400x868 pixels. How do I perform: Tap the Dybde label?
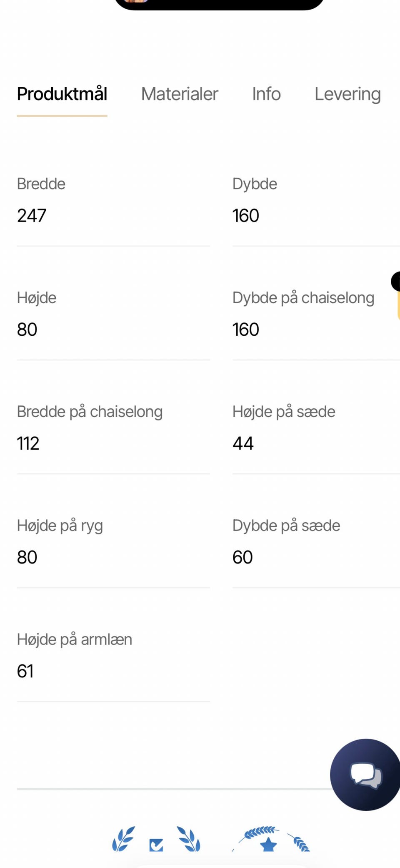tap(255, 184)
